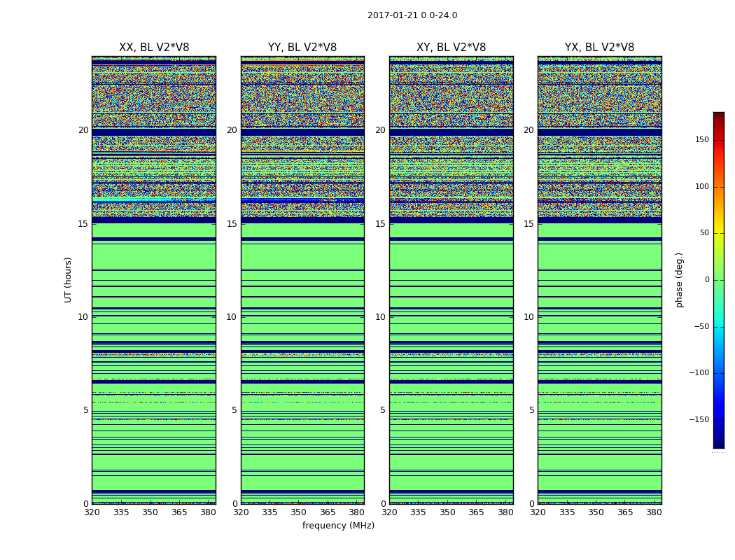Click the colorbar tick label '150'
Image resolution: width=735 pixels, height=560 pixels.
click(x=701, y=140)
